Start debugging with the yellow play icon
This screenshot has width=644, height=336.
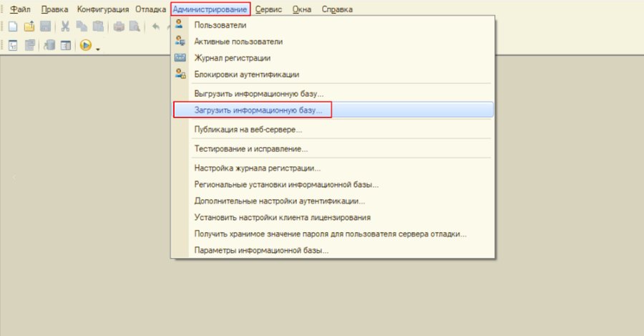point(85,45)
